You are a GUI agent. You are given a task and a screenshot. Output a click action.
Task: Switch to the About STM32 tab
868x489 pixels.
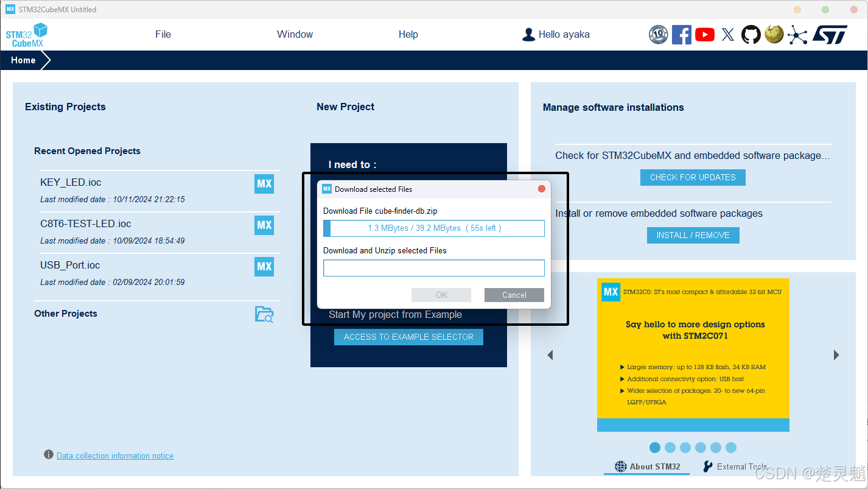pyautogui.click(x=647, y=467)
